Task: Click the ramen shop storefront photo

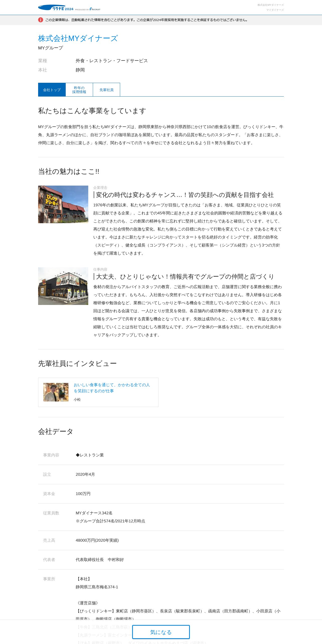Action: pos(63,286)
